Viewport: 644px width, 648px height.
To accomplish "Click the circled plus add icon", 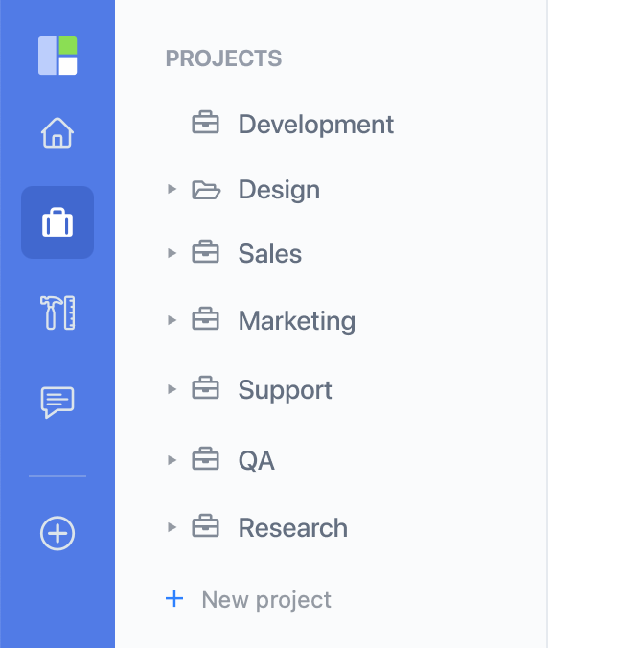I will pos(57,533).
